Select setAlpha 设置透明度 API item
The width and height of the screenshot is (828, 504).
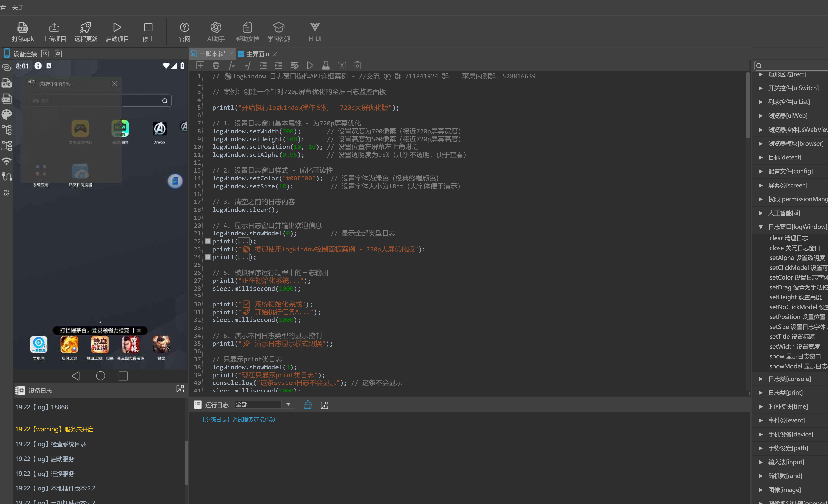tap(797, 258)
